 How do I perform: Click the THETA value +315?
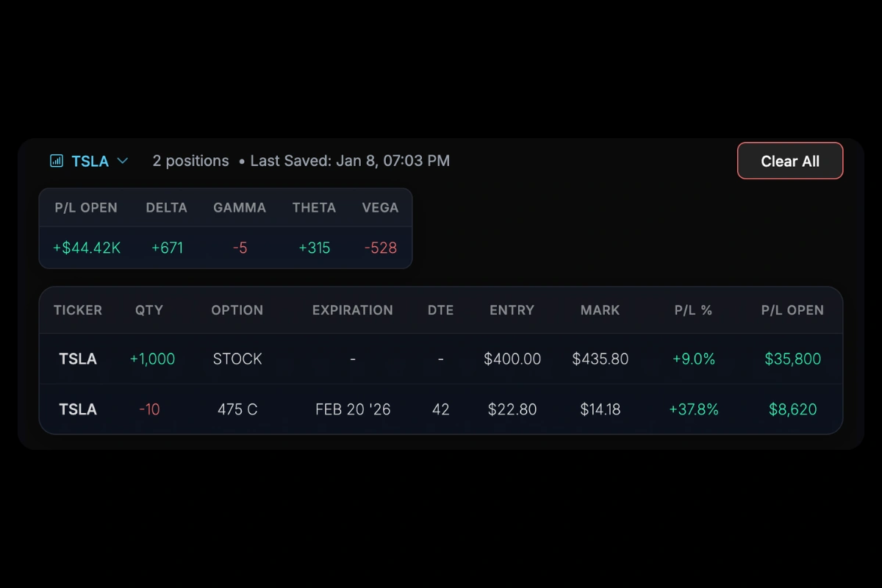click(x=315, y=248)
